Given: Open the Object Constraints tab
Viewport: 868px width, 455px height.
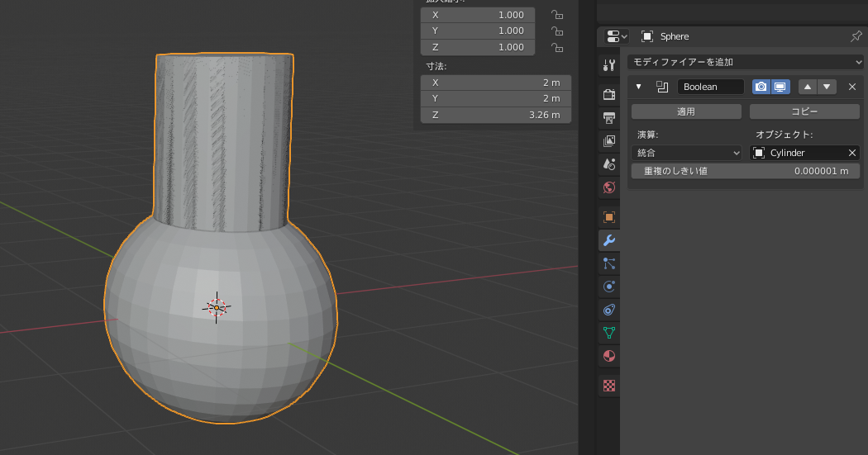Looking at the screenshot, I should 609,310.
